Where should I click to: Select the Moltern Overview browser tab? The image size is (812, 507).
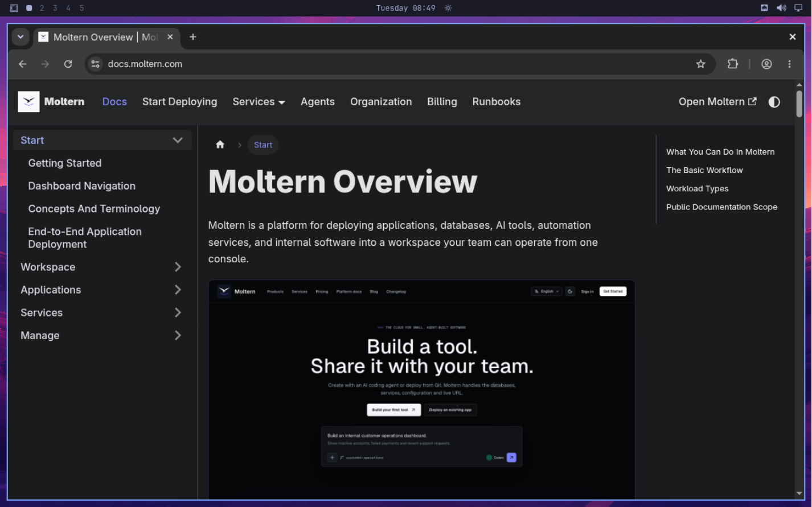pyautogui.click(x=106, y=37)
